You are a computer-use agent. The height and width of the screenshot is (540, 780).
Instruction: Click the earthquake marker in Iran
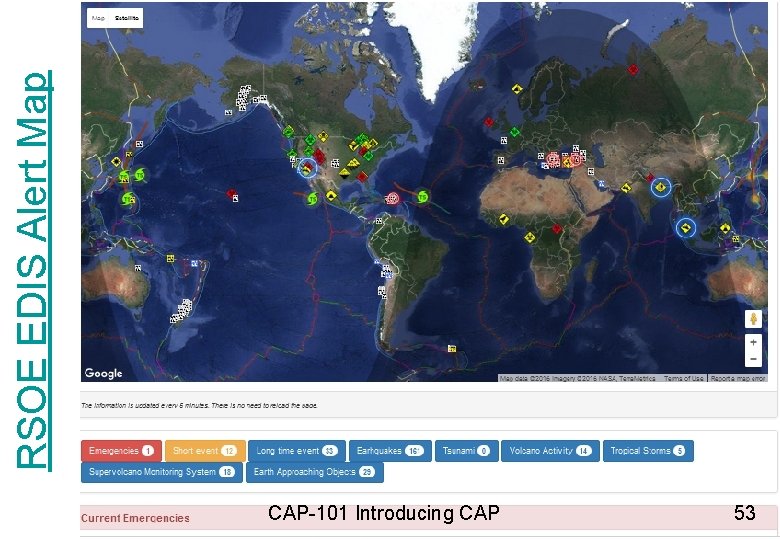point(591,172)
